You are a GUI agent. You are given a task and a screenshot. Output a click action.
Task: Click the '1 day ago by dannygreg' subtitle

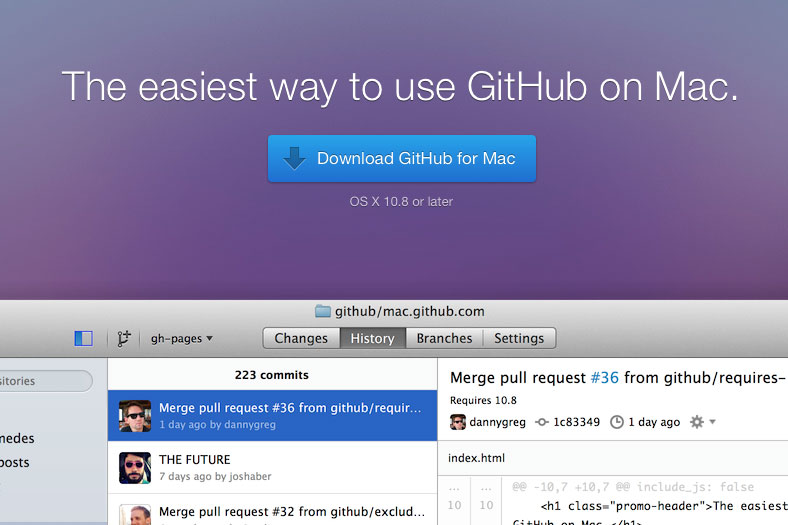(x=217, y=425)
